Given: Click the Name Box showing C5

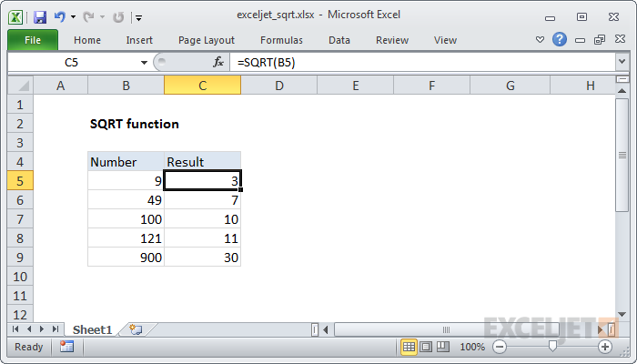Looking at the screenshot, I should tap(72, 62).
